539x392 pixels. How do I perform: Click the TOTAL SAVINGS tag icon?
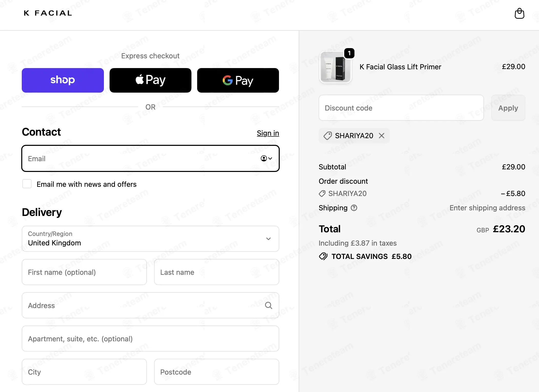tap(323, 256)
